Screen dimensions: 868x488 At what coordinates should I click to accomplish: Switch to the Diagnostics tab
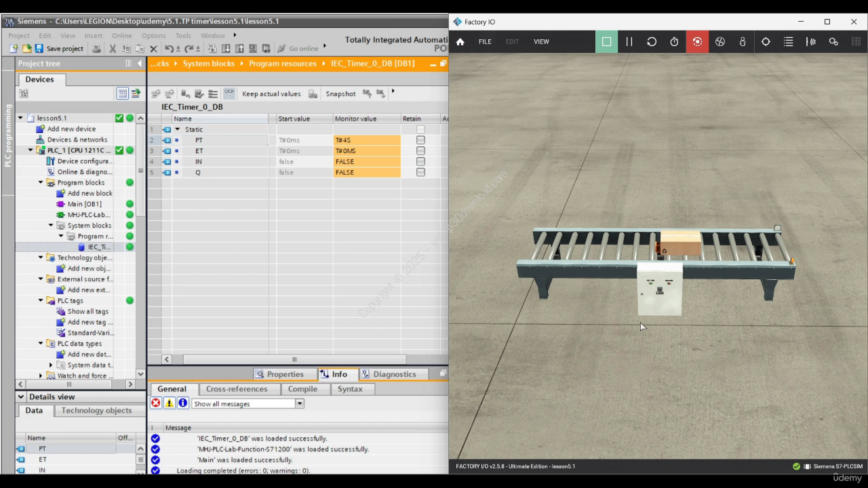pos(394,374)
